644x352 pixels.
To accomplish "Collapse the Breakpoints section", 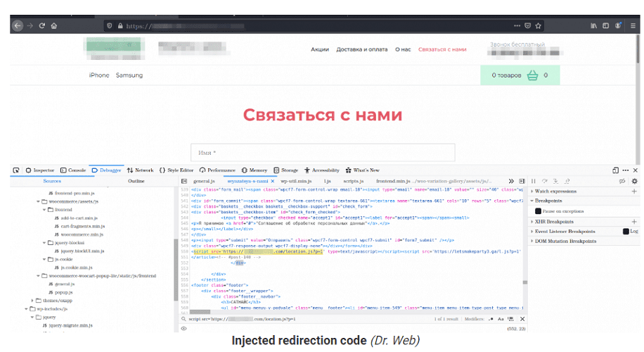I will (532, 201).
